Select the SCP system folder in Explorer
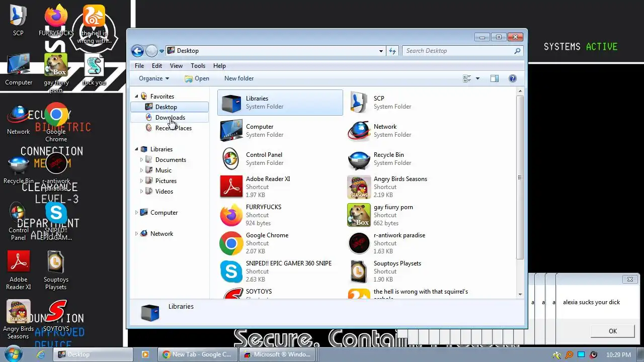Viewport: 644px width, 362px height. point(359,103)
